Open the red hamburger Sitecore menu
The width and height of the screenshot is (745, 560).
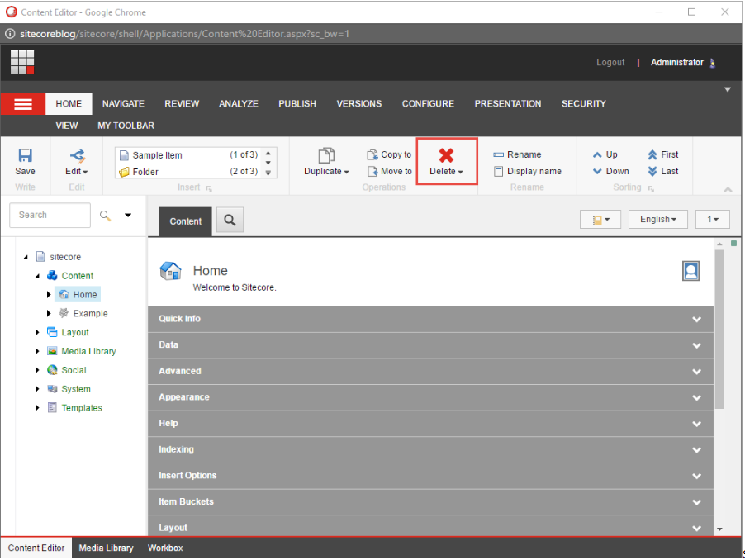tap(23, 104)
